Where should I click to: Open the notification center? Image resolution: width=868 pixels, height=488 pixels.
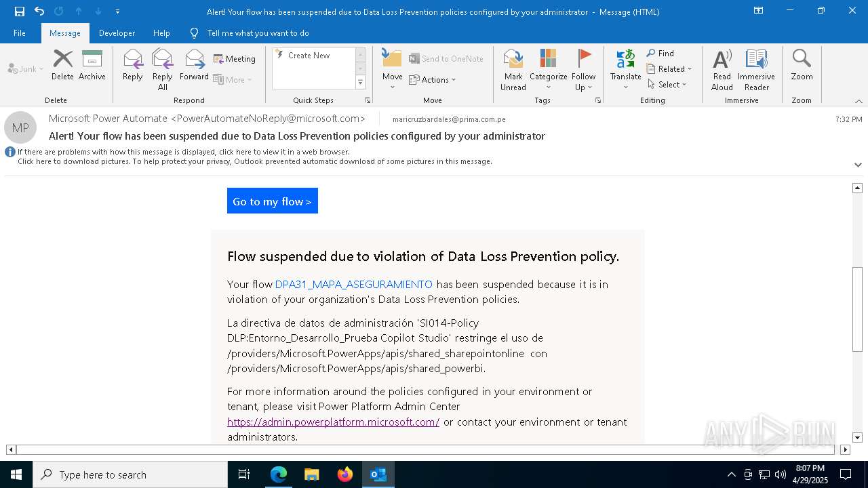click(x=846, y=474)
